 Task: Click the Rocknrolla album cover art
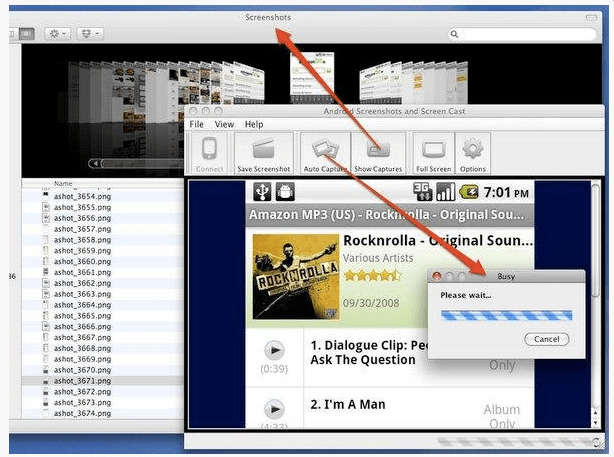point(296,277)
